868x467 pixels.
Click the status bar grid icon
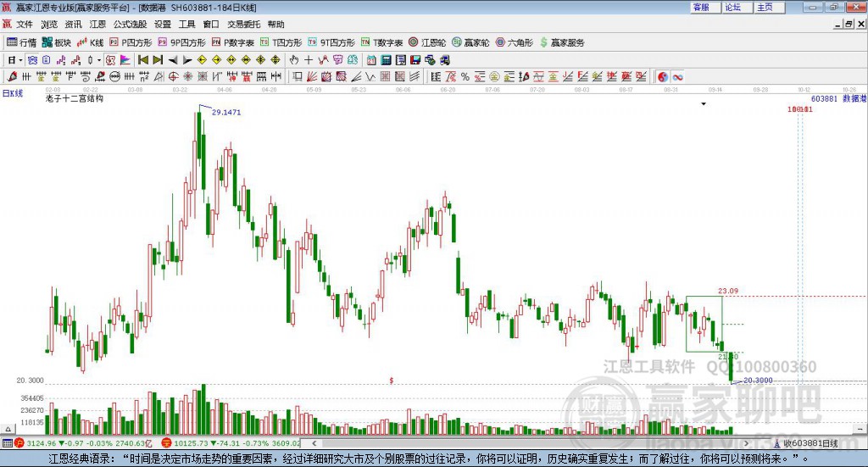click(7, 443)
